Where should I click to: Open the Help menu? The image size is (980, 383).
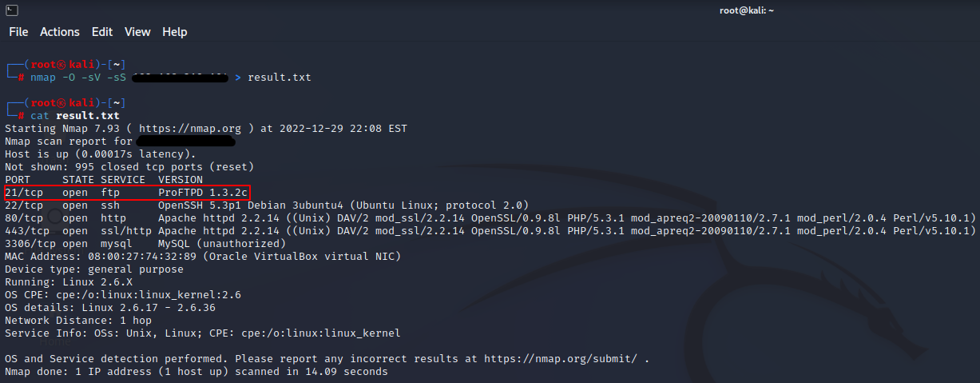point(174,32)
